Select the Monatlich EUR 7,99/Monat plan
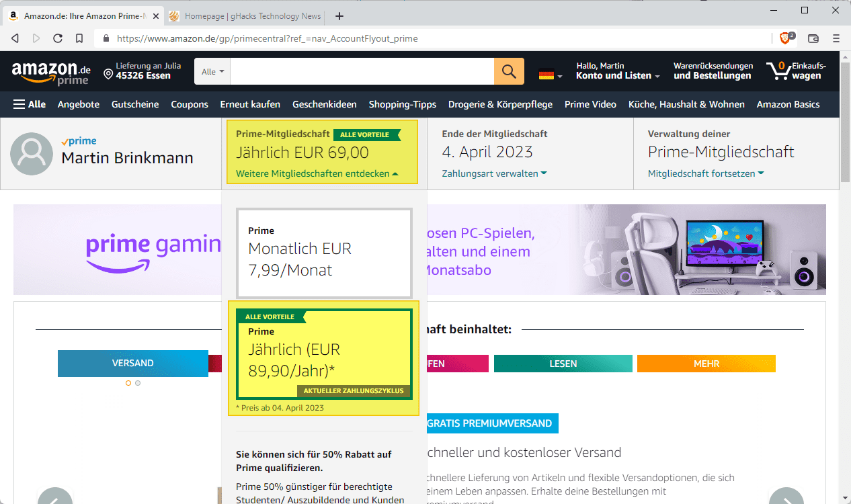 click(x=323, y=253)
